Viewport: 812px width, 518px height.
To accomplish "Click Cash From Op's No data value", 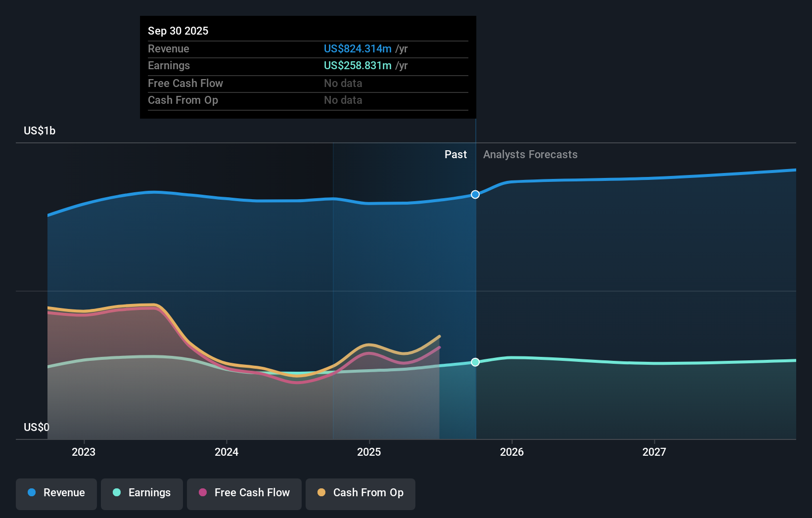I will (343, 100).
